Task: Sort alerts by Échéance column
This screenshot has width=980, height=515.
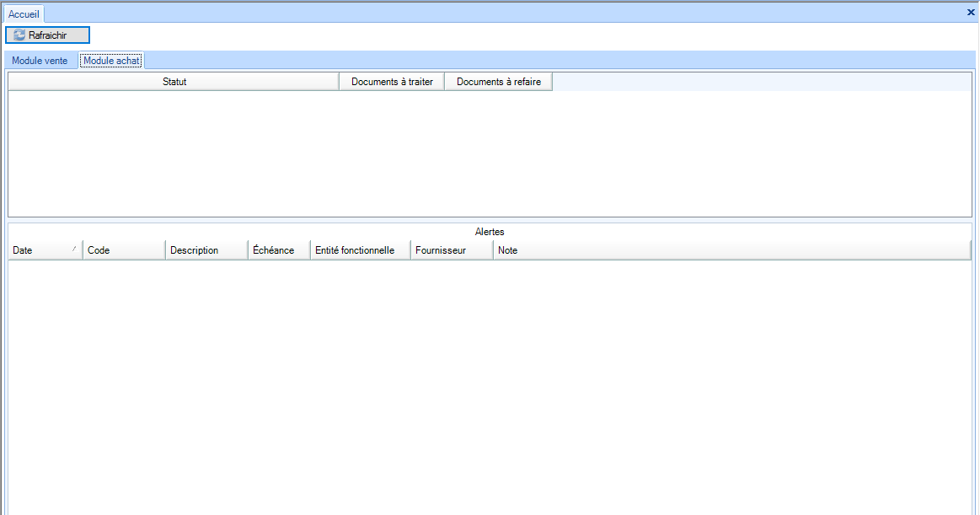Action: 278,250
